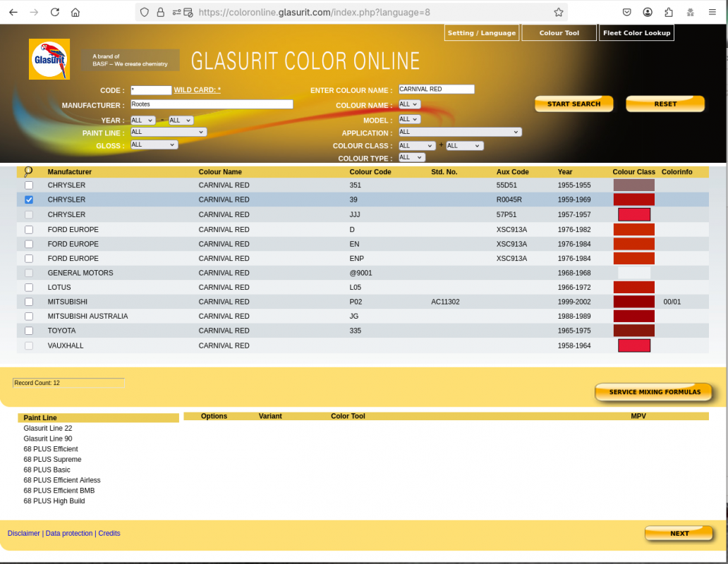Click the START SEARCH button
The image size is (728, 564).
coord(574,104)
